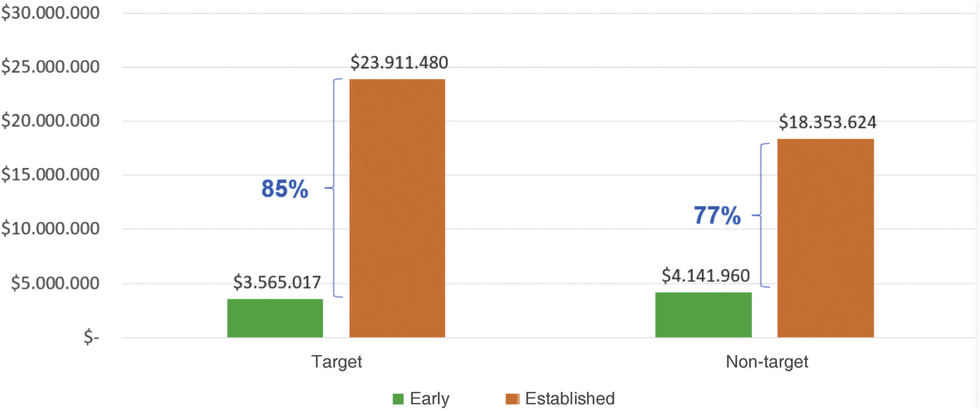Select the Non-target category axis label

tap(767, 361)
